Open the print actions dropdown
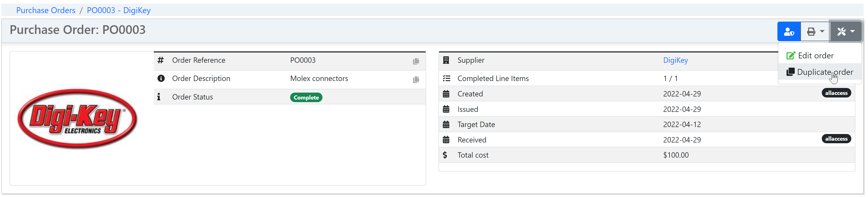This screenshot has width=868, height=197. click(815, 31)
